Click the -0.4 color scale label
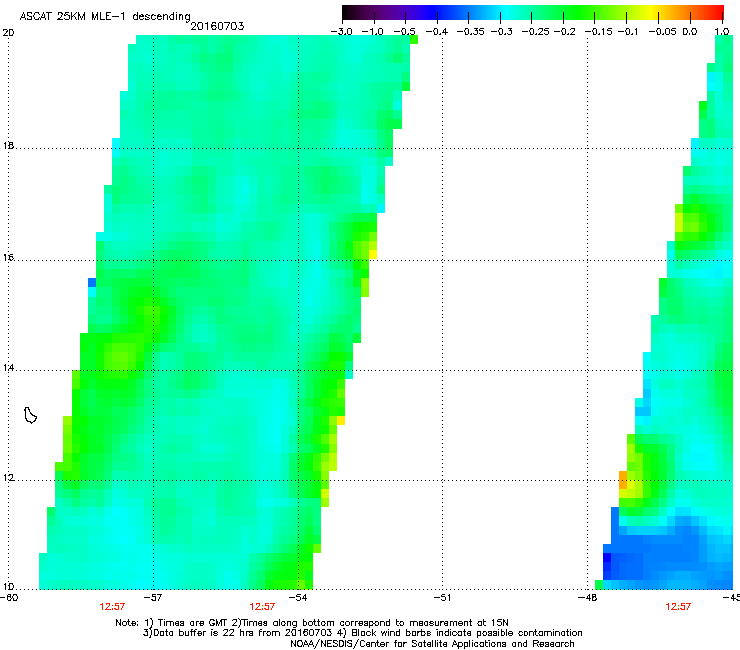Screen dimensions: 740x650 (x=437, y=32)
